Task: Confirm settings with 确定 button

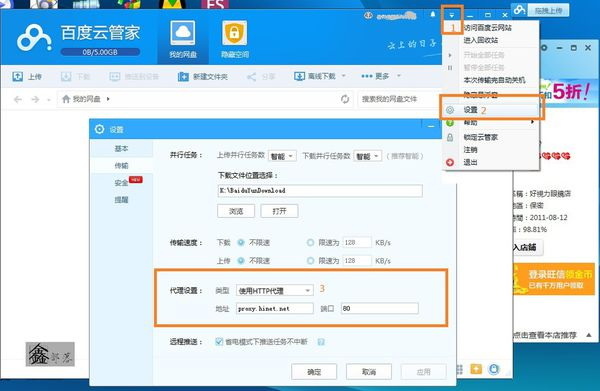Action: [314, 371]
